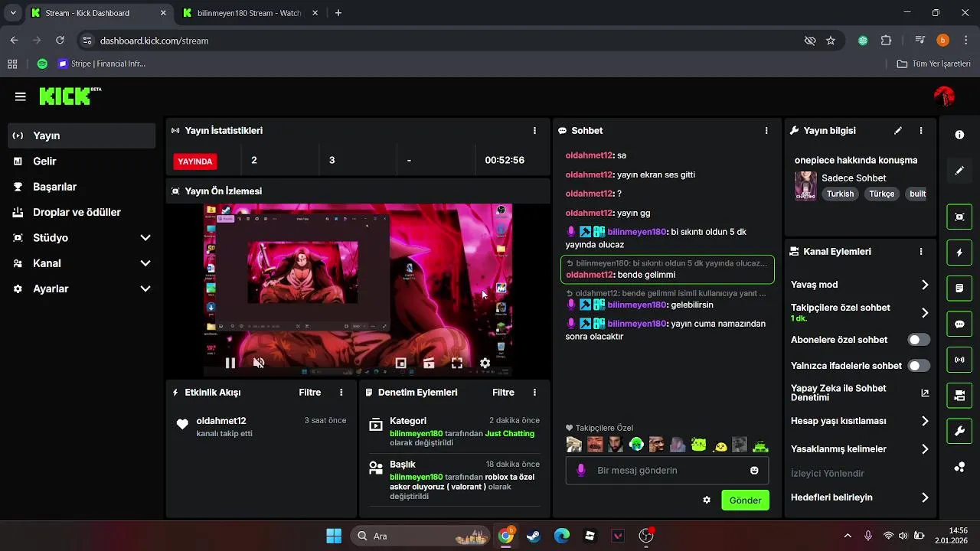980x551 pixels.
Task: Open Microsoft Edge from the taskbar
Action: [562, 536]
